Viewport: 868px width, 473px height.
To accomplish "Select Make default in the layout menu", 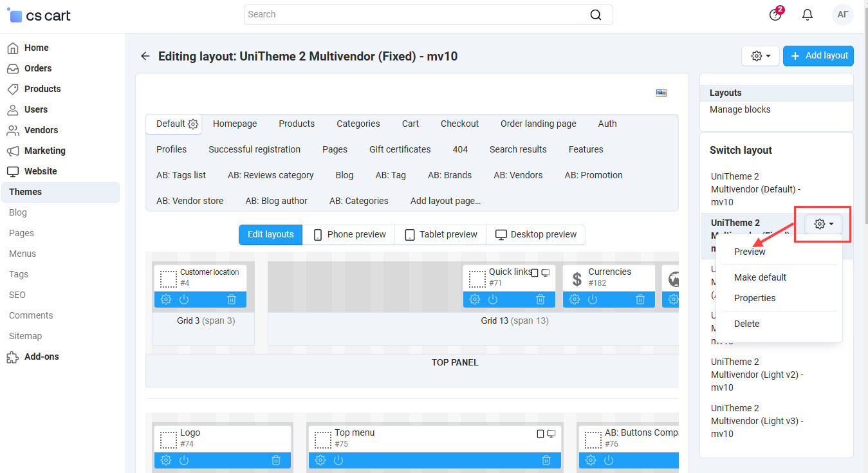I will pos(760,277).
